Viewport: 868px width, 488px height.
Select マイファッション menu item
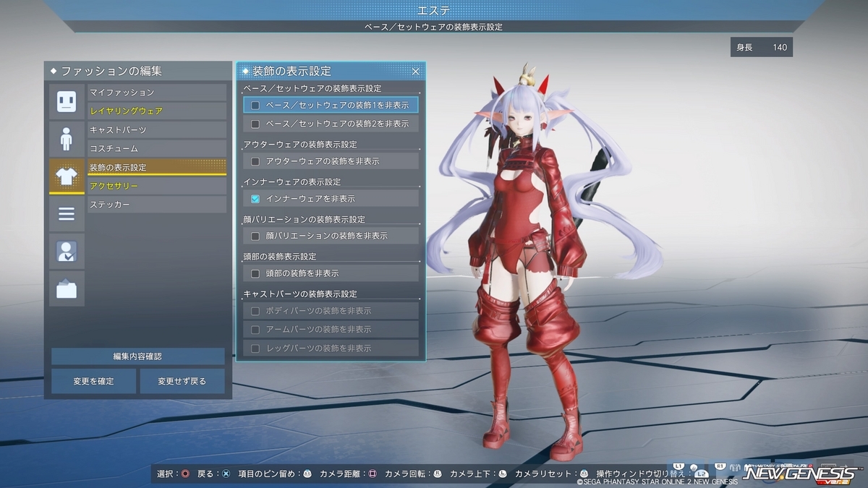coord(157,93)
